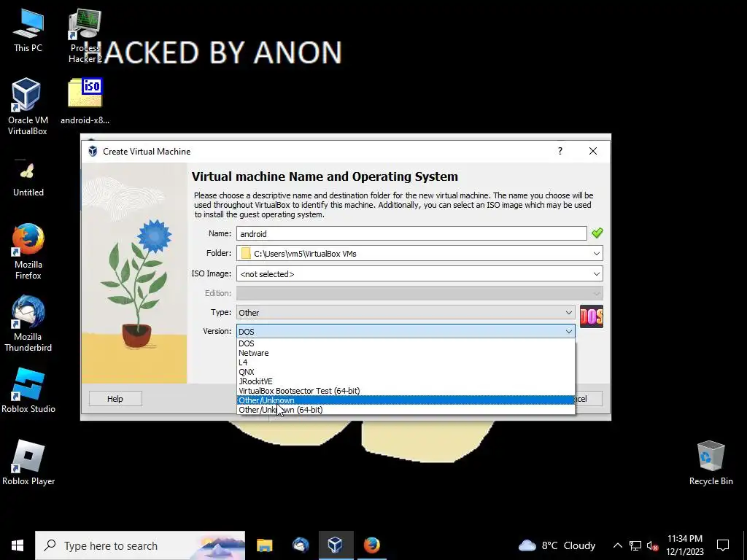
Task: Select Oracle VM VirtualBox desktop shortcut
Action: point(27,106)
